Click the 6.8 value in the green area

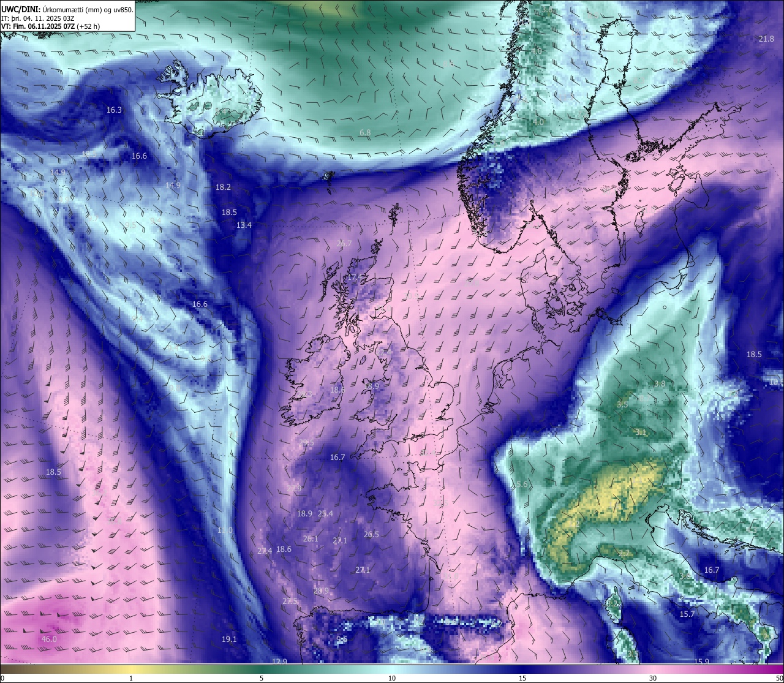point(365,133)
